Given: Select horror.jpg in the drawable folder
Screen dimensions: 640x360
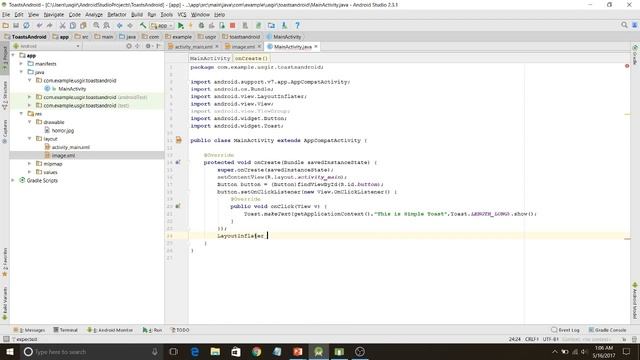Looking at the screenshot, I should pyautogui.click(x=62, y=130).
